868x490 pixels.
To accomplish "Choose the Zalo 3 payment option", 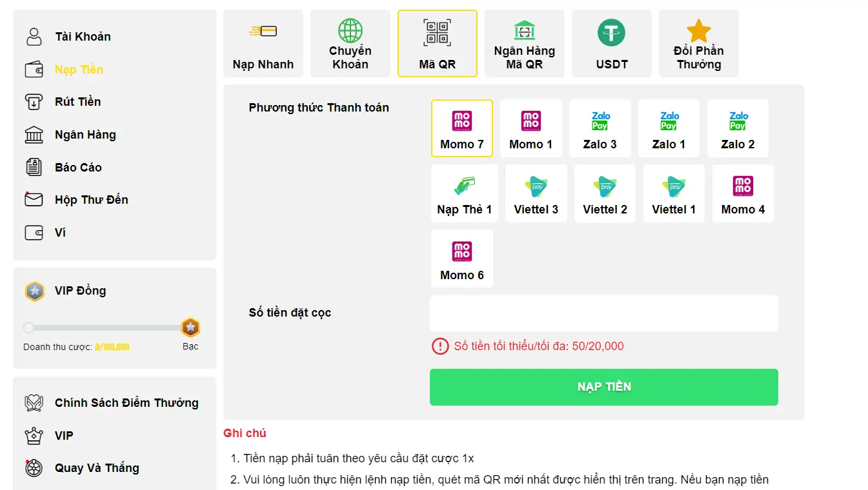I will [x=600, y=128].
